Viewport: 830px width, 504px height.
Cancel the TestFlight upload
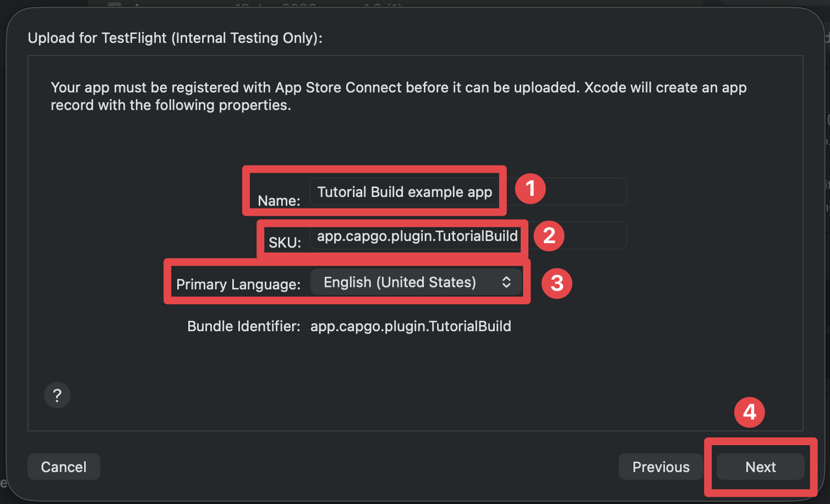(x=63, y=467)
